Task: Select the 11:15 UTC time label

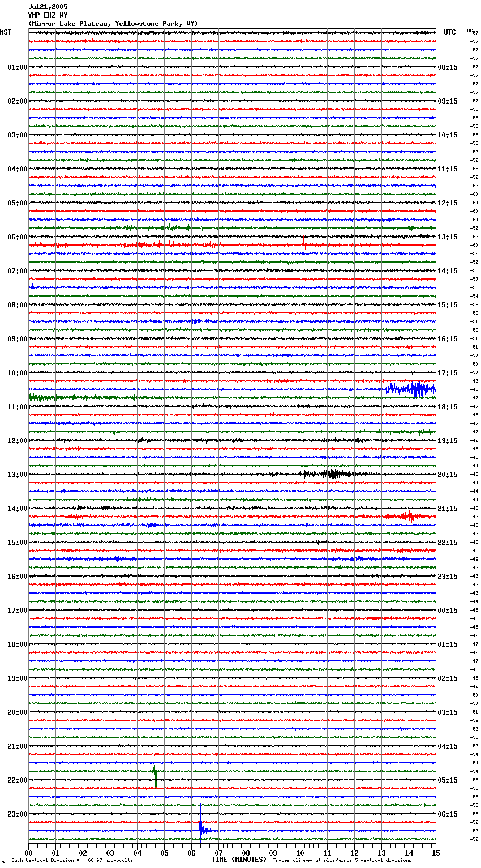Action: [x=448, y=169]
